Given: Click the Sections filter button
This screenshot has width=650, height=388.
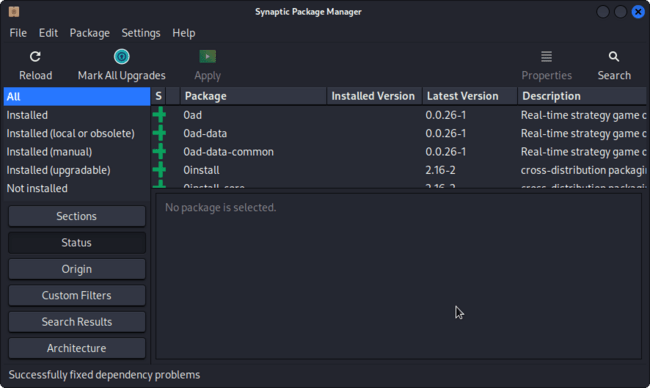Looking at the screenshot, I should coord(77,216).
